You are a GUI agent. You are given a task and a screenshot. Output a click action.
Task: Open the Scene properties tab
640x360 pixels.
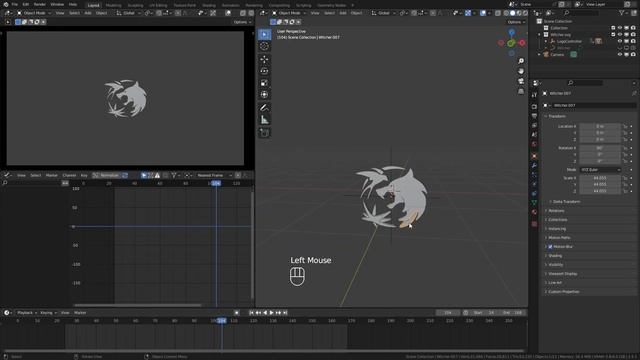point(534,135)
